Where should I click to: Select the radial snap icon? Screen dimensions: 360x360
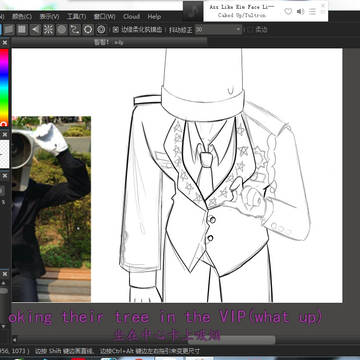48,30
